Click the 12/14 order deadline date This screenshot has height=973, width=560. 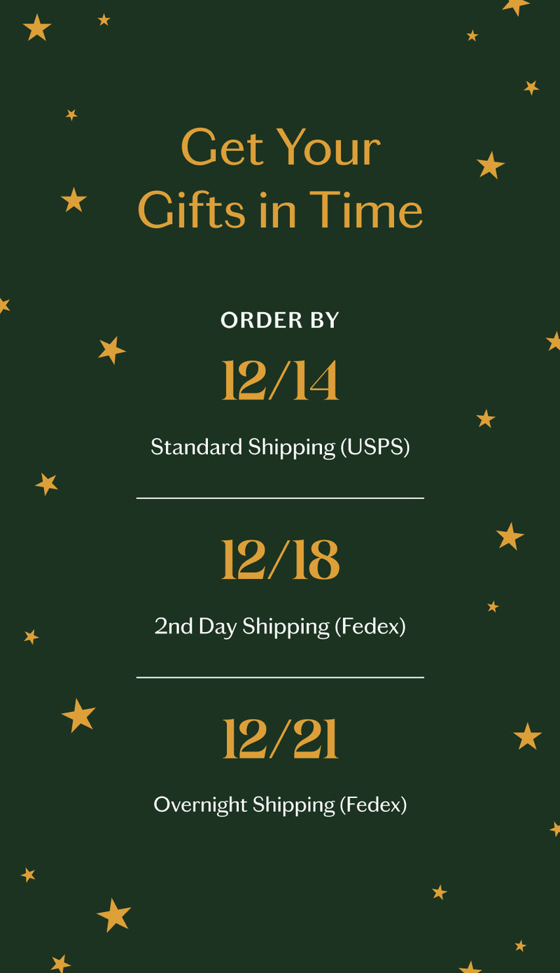click(x=280, y=381)
